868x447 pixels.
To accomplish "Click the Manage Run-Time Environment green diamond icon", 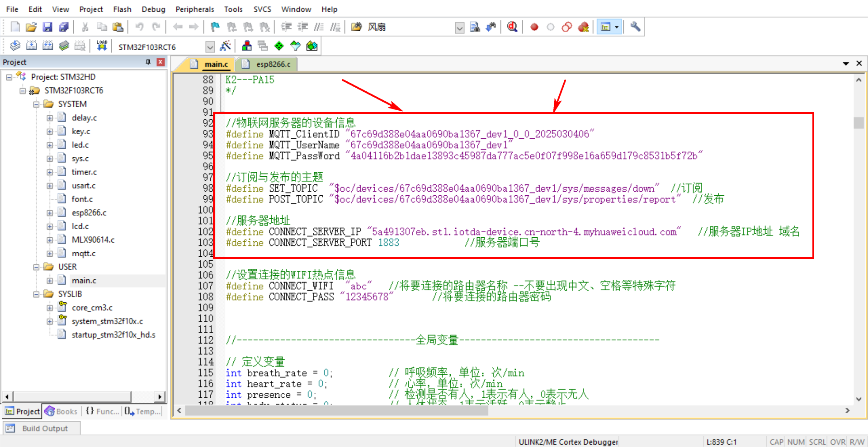I will pyautogui.click(x=279, y=46).
